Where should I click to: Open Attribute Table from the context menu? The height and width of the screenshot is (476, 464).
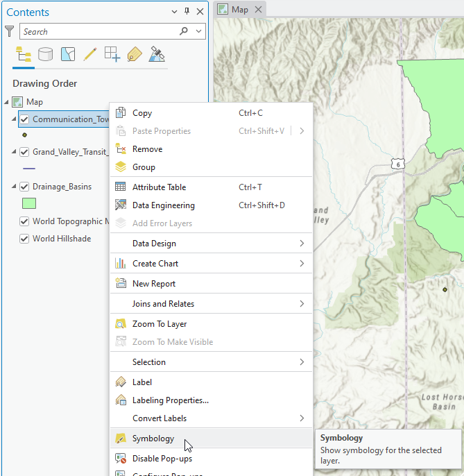(159, 187)
